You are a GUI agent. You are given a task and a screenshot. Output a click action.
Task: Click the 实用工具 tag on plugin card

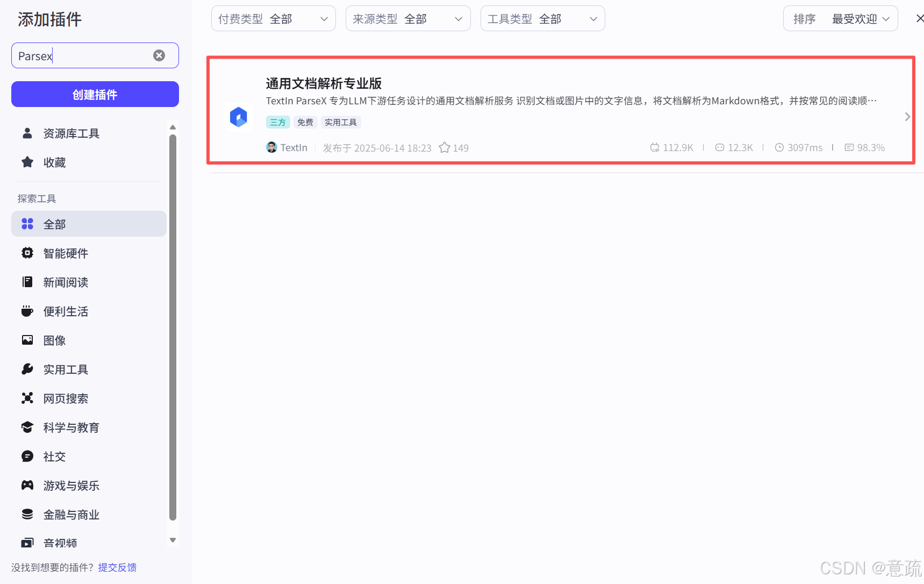[341, 122]
